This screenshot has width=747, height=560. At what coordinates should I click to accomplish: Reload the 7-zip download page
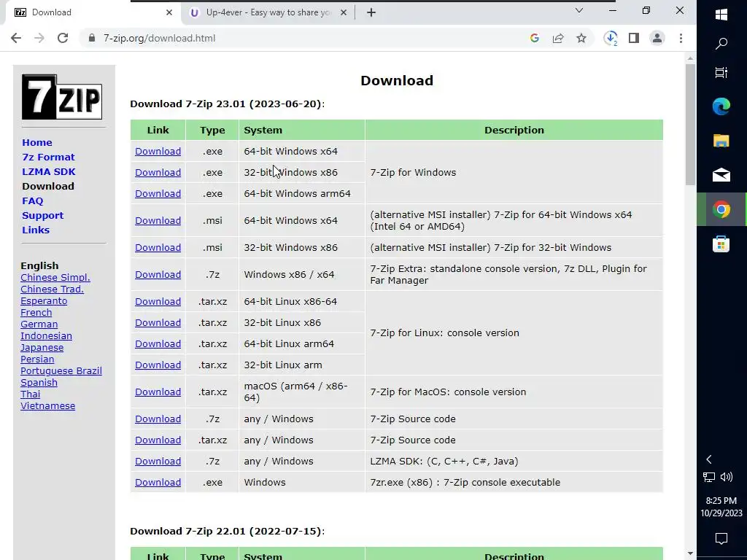(63, 38)
